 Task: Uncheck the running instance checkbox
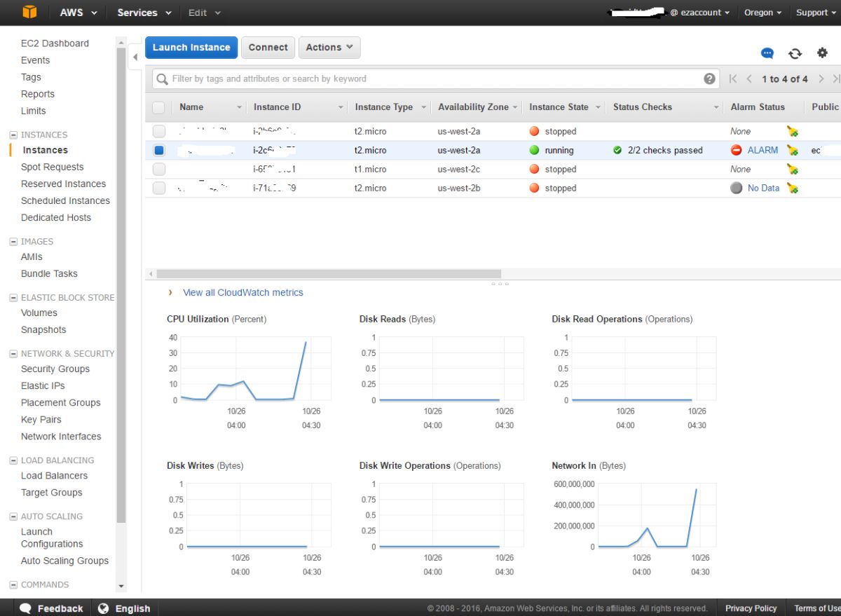[x=159, y=150]
